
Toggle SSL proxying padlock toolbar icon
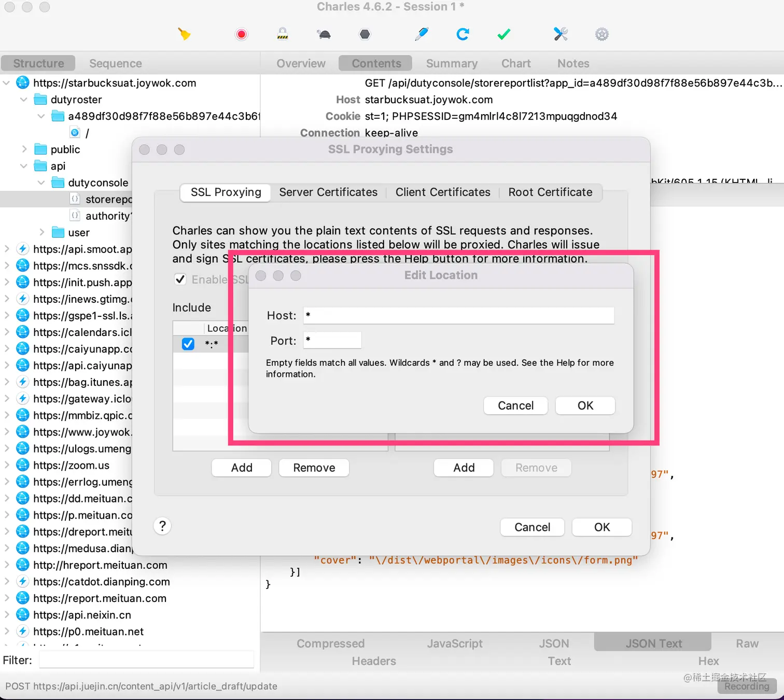coord(283,34)
